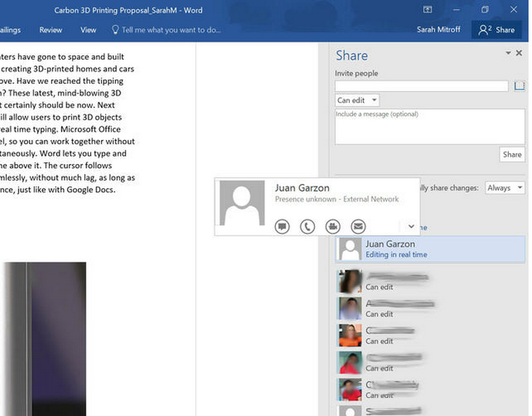Click "Presence unknown - External Network" text
The image size is (532, 416).
337,199
